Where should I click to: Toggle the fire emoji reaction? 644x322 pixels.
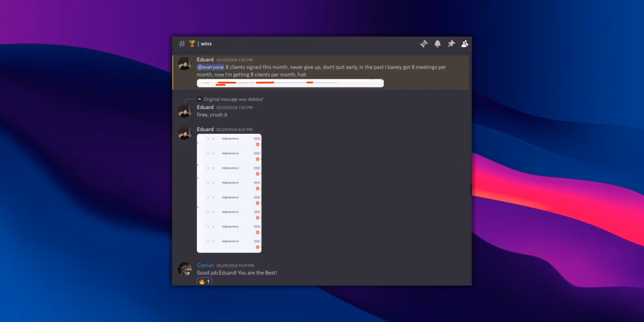pyautogui.click(x=204, y=281)
